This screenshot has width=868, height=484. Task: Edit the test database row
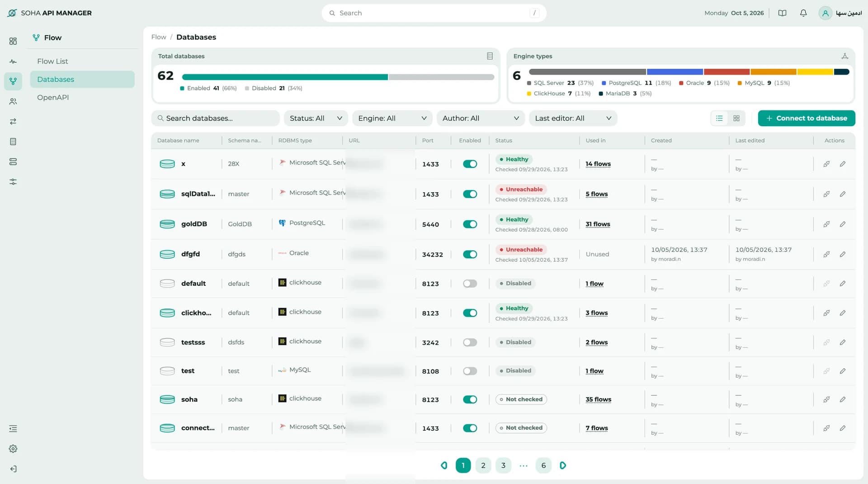(843, 371)
